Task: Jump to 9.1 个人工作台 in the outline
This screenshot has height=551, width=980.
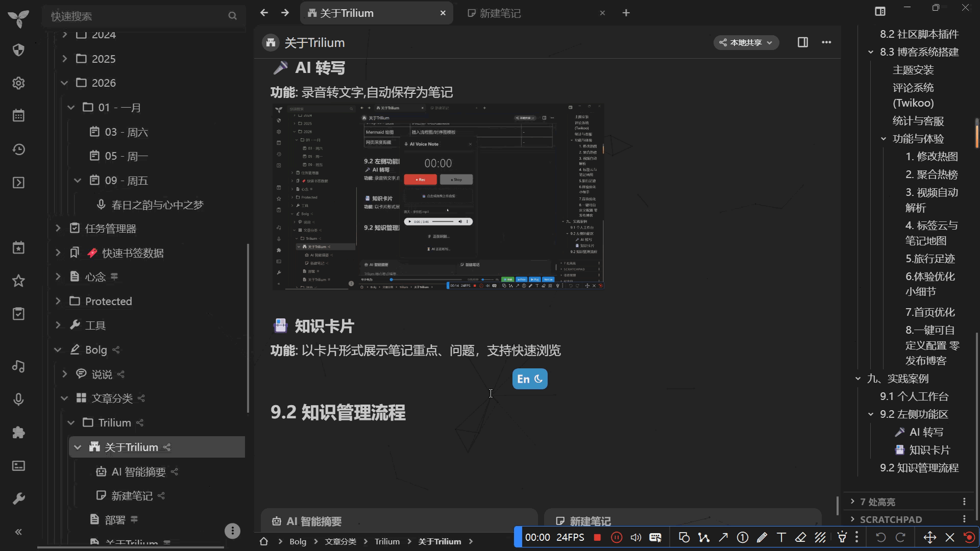Action: (x=914, y=396)
